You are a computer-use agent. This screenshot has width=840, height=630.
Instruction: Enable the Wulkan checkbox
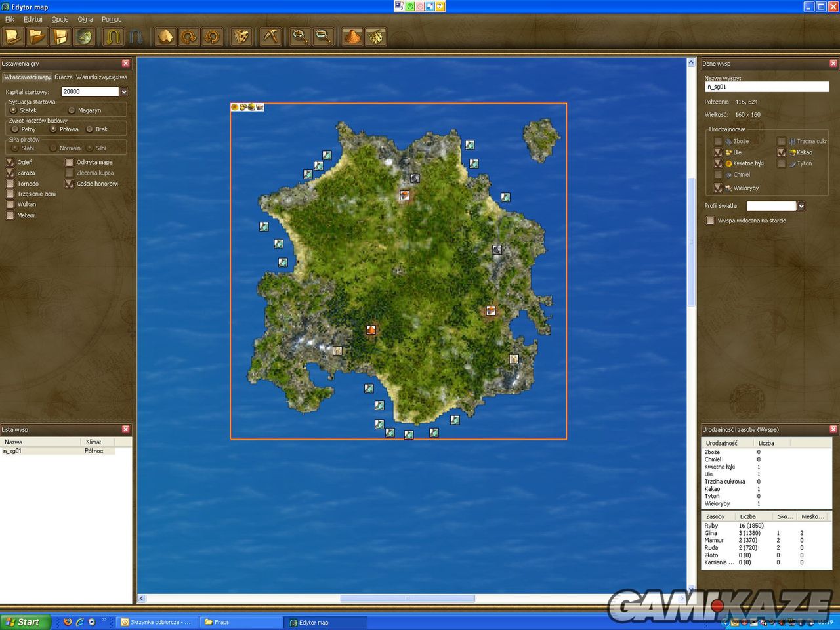coord(10,204)
